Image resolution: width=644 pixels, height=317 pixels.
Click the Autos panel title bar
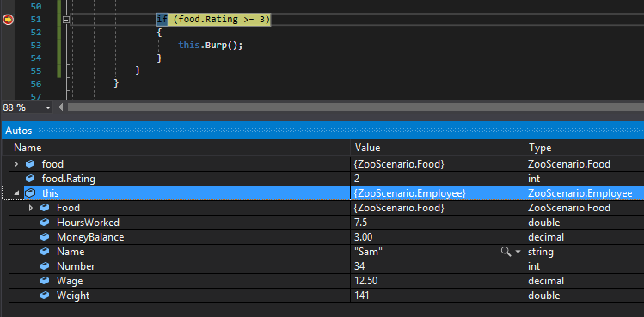322,131
